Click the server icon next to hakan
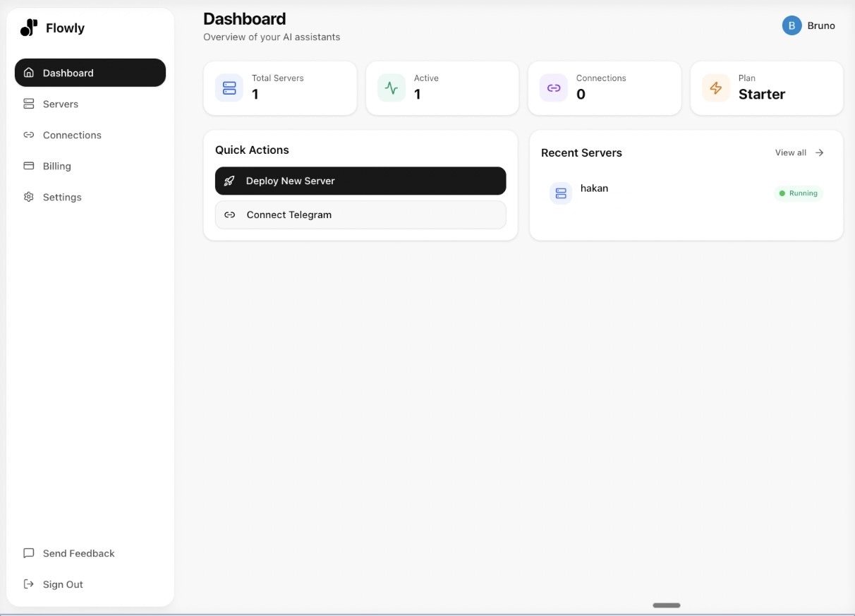This screenshot has width=855, height=616. coord(560,193)
